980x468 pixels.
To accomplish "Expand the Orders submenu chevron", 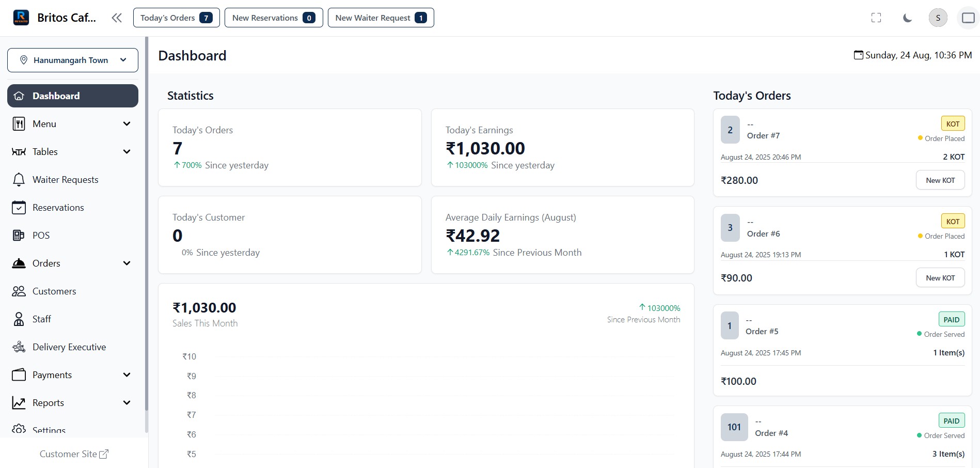I will (x=127, y=263).
